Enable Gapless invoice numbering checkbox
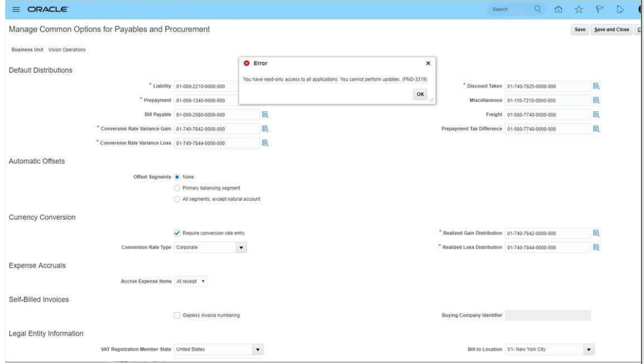This screenshot has height=364, width=644. (177, 315)
